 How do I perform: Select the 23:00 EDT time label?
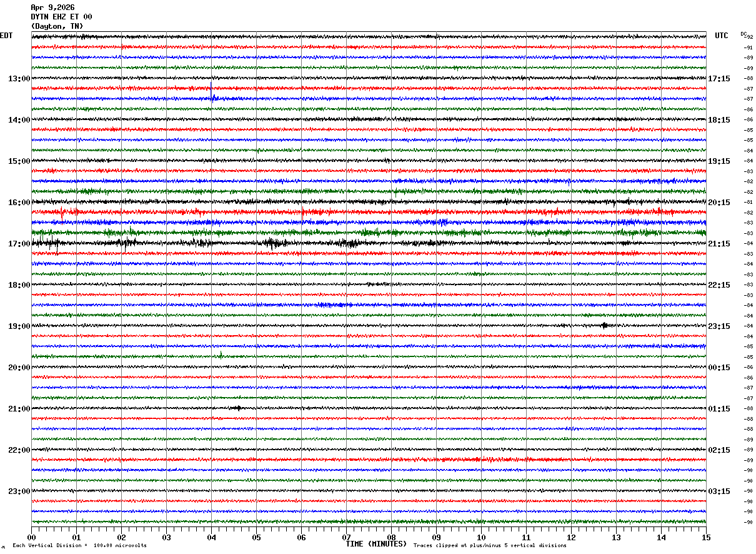point(19,491)
